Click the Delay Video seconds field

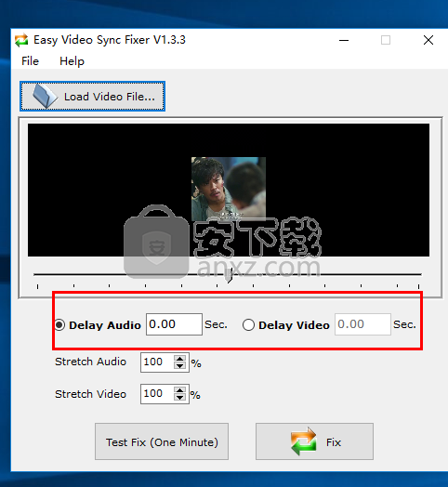pyautogui.click(x=362, y=324)
